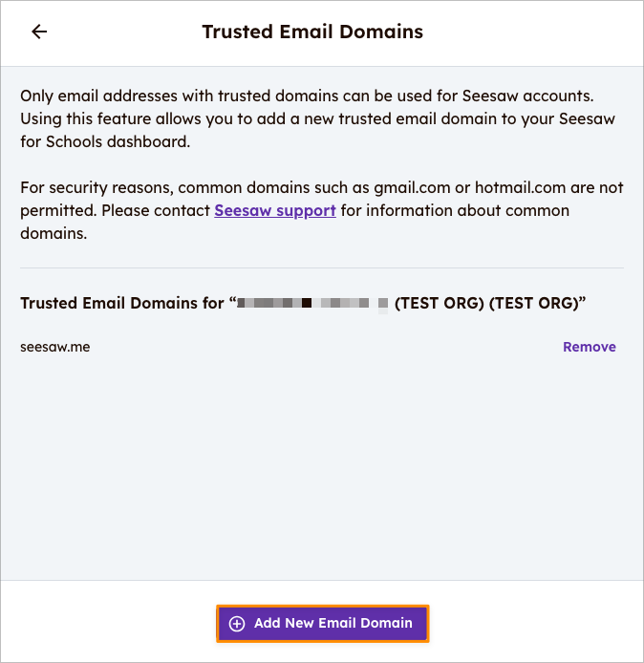644x663 pixels.
Task: Click the header bar right of the title
Action: [x=535, y=32]
